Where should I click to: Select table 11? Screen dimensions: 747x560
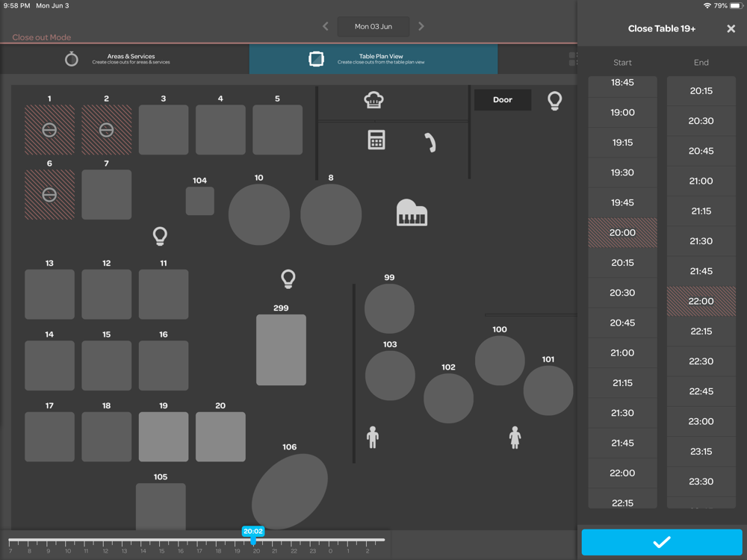click(x=164, y=294)
